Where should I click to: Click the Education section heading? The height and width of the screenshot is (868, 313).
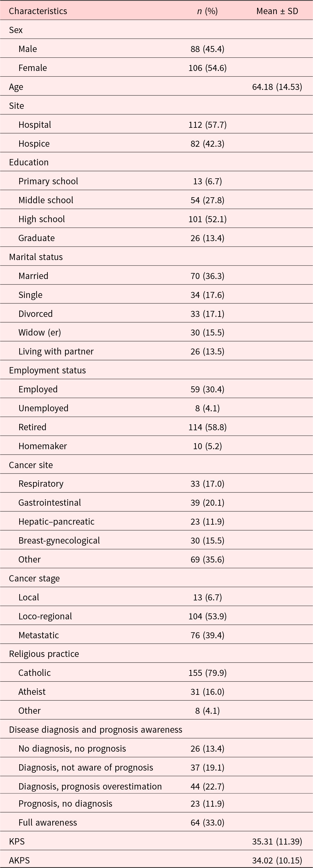(29, 162)
